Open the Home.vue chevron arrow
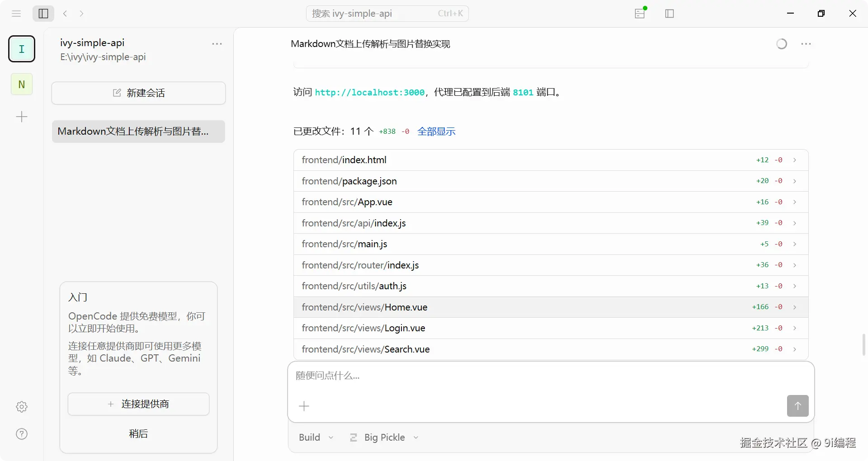This screenshot has width=868, height=461. click(x=794, y=307)
